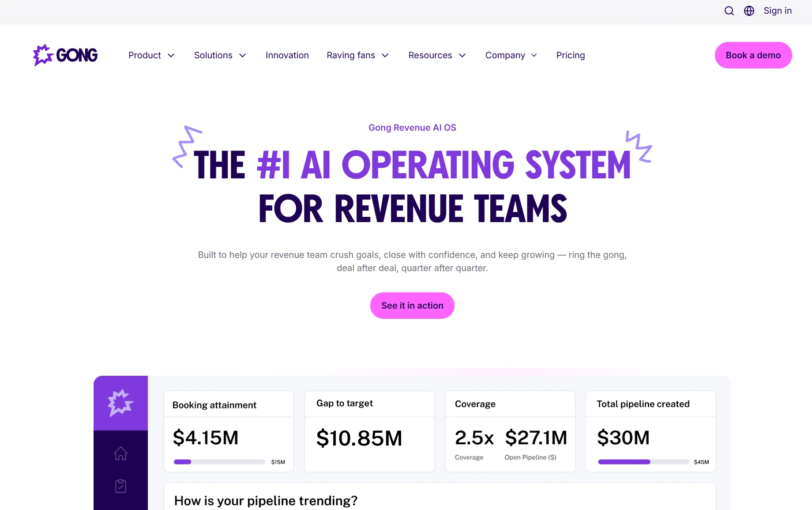Select the Gap to target card title
The height and width of the screenshot is (510, 812).
pyautogui.click(x=345, y=403)
